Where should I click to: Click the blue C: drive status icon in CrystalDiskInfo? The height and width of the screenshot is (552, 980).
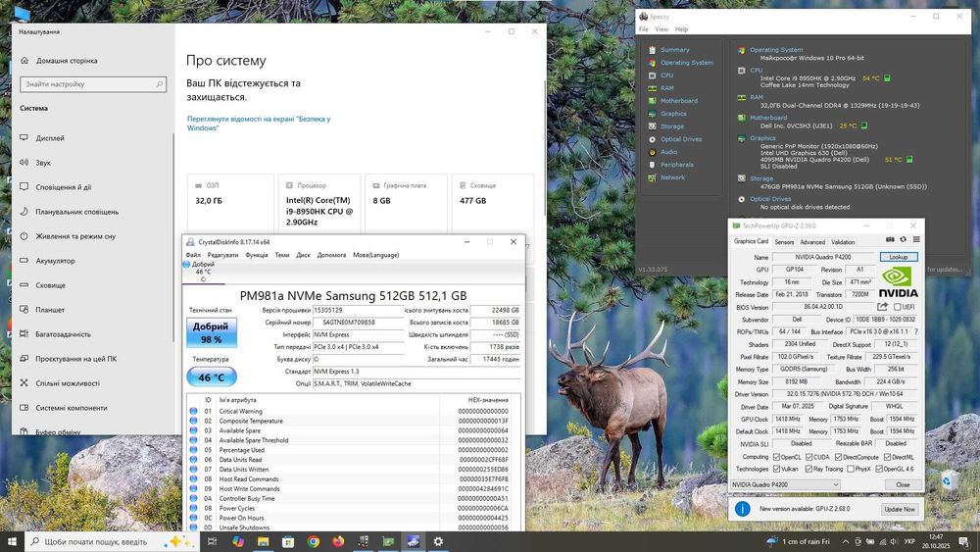(186, 265)
